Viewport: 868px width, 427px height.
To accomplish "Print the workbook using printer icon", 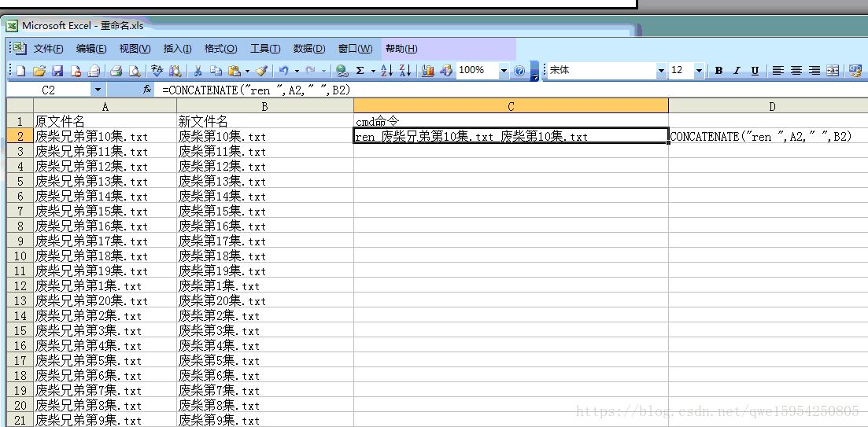I will point(116,71).
